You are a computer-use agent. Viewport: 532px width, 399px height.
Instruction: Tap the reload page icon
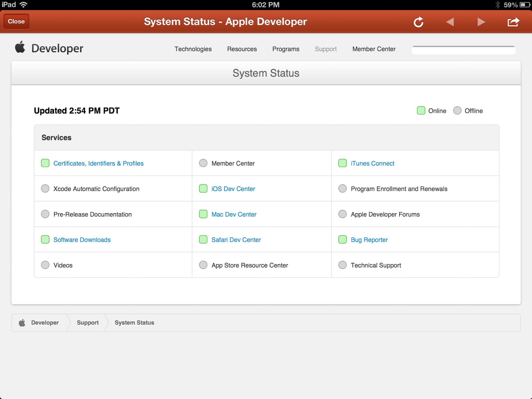click(418, 22)
